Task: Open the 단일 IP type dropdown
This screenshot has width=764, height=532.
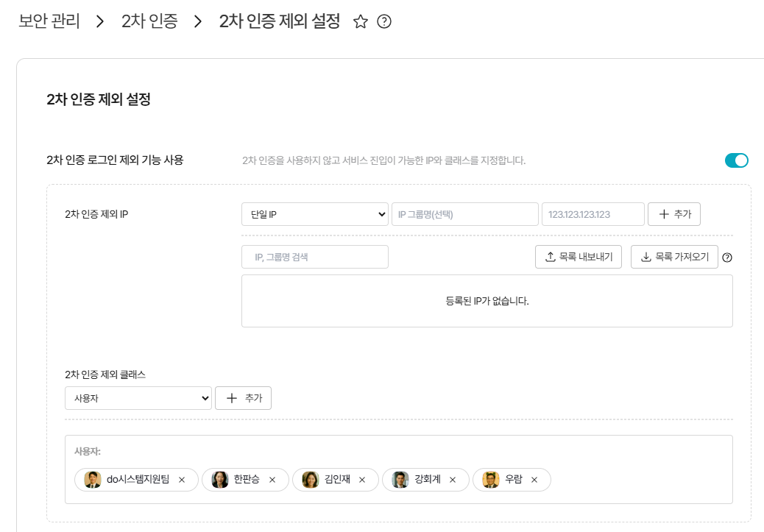Action: pyautogui.click(x=314, y=214)
